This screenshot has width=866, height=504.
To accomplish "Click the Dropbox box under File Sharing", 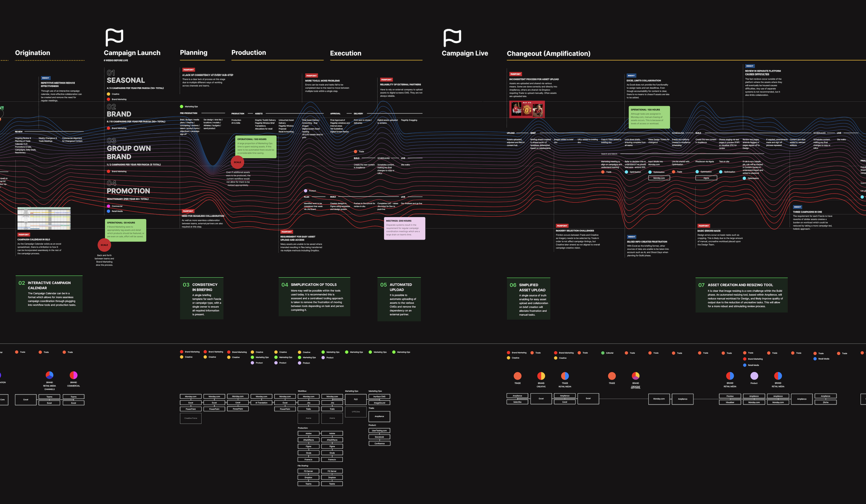I will pyautogui.click(x=308, y=477).
